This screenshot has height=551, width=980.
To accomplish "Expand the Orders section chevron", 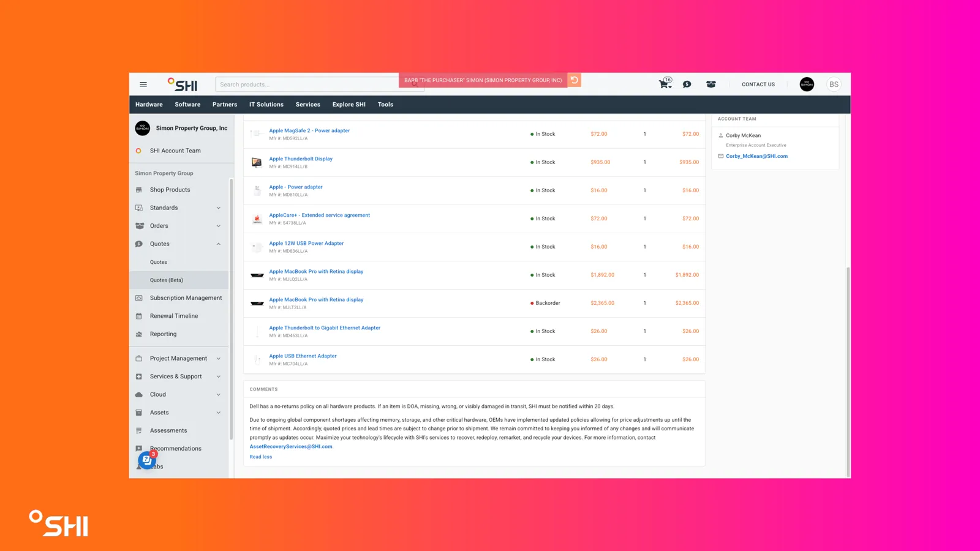I will pyautogui.click(x=219, y=226).
